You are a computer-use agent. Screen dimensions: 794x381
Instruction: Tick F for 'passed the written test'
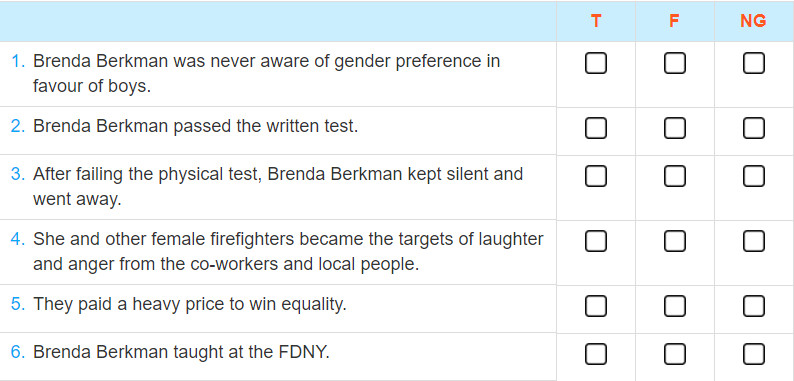(674, 128)
